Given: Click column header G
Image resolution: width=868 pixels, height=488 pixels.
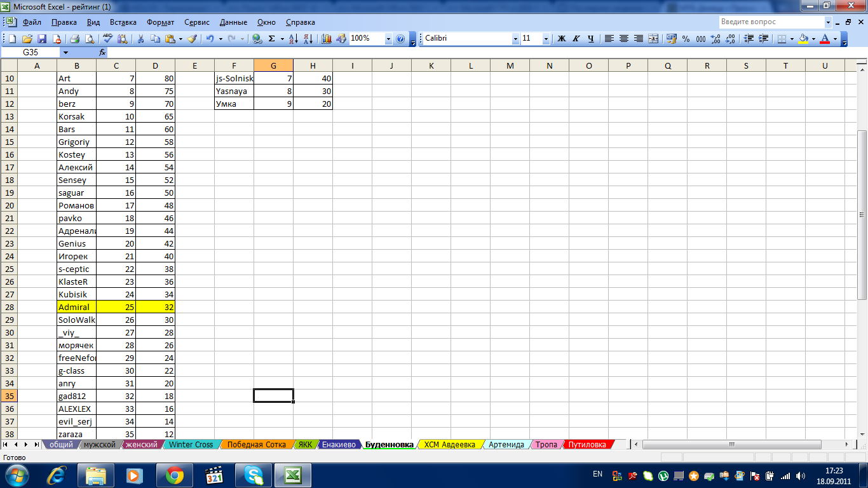Looking at the screenshot, I should click(x=273, y=65).
